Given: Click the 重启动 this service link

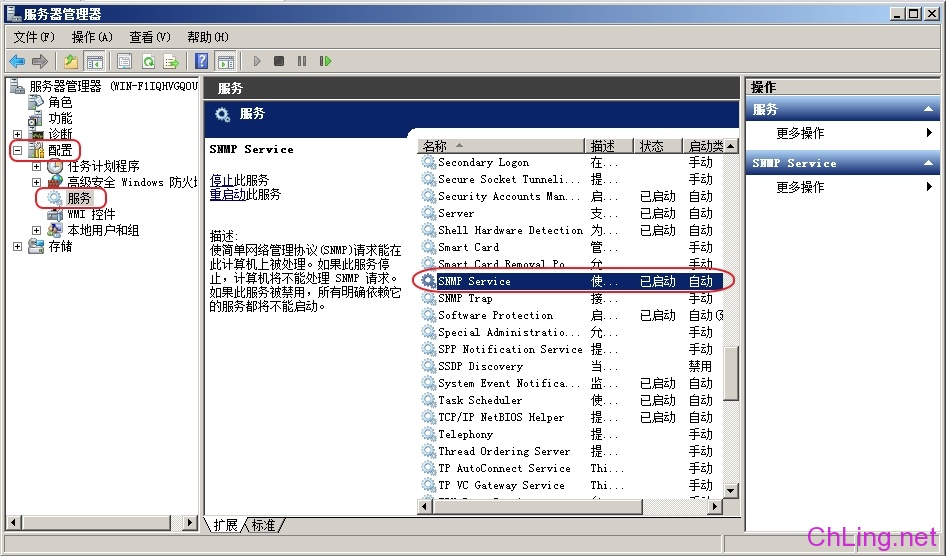Looking at the screenshot, I should pyautogui.click(x=227, y=194).
